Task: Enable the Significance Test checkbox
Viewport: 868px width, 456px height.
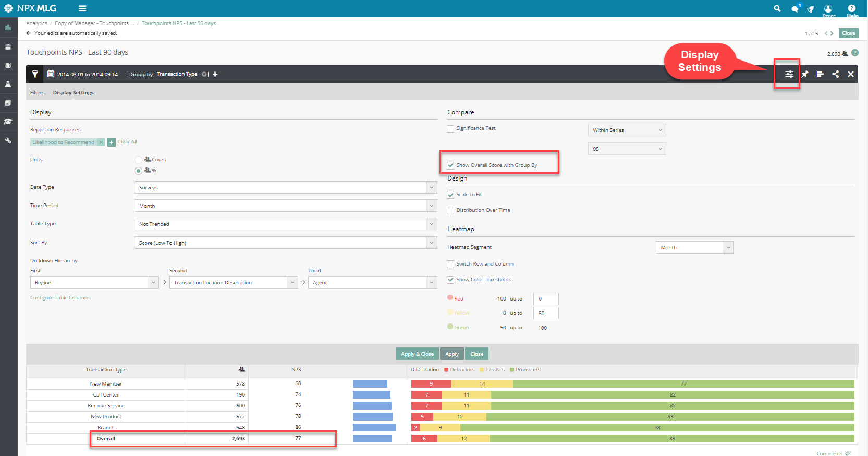Action: pos(450,129)
